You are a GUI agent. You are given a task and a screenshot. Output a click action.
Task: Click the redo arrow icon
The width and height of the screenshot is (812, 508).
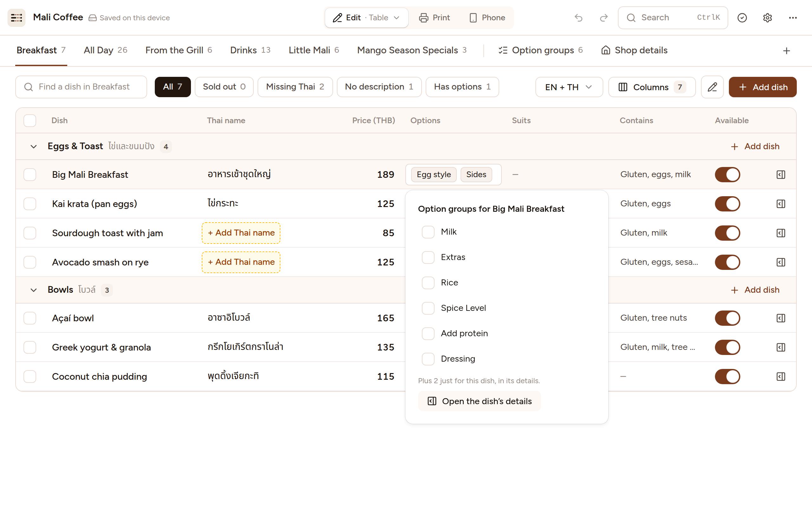tap(604, 17)
